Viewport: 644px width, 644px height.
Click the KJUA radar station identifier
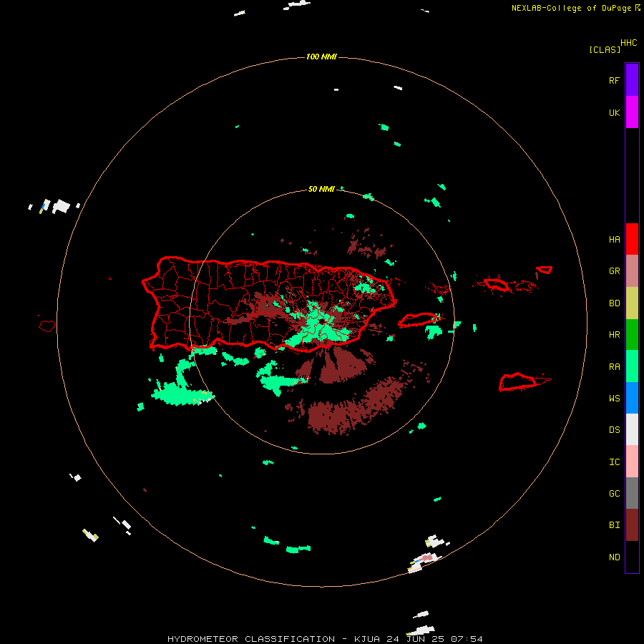pos(368,639)
